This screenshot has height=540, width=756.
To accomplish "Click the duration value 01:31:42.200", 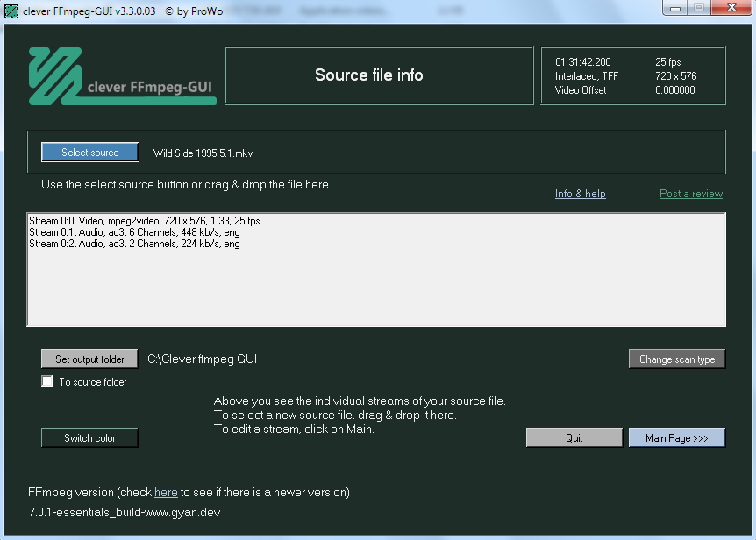I will click(x=583, y=62).
